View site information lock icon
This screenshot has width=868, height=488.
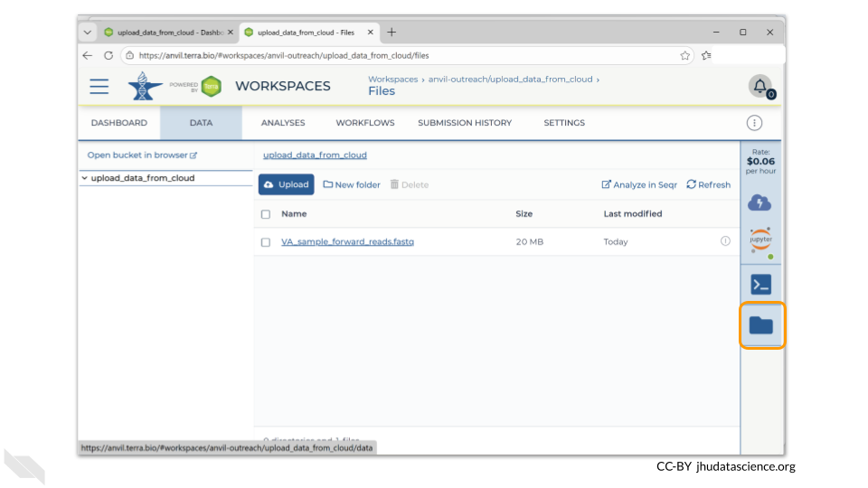click(x=129, y=55)
